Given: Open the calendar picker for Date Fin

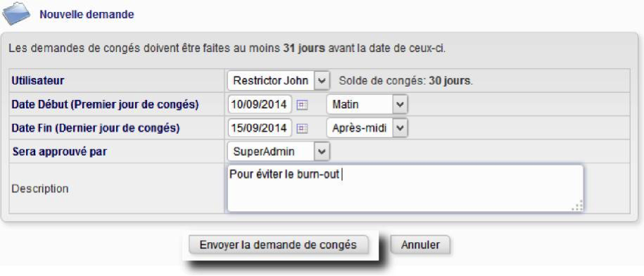Looking at the screenshot, I should (x=302, y=129).
